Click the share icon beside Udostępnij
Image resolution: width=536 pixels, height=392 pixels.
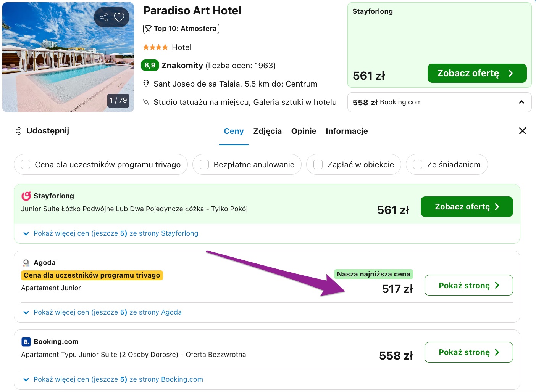(17, 131)
